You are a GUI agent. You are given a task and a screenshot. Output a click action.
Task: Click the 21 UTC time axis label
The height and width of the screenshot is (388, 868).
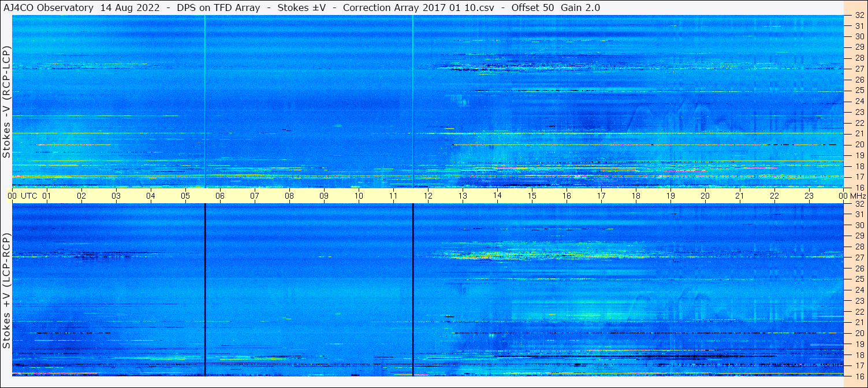point(740,196)
